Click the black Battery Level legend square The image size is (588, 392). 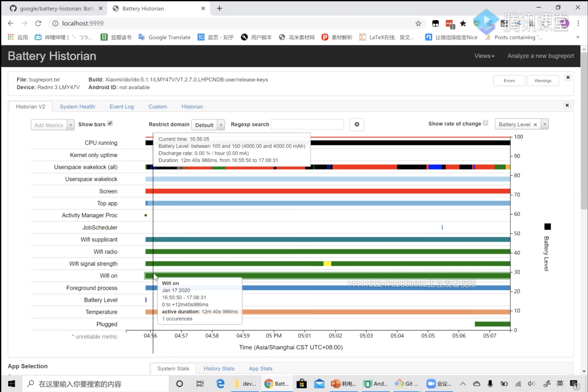[547, 227]
